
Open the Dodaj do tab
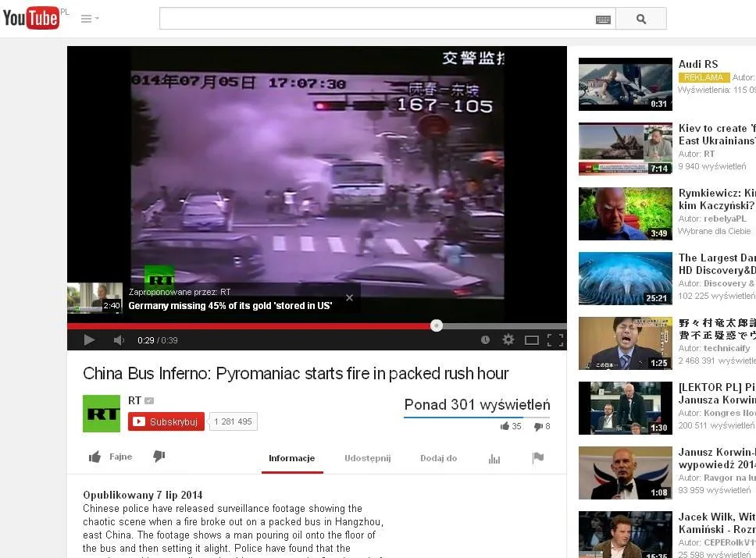coord(438,458)
